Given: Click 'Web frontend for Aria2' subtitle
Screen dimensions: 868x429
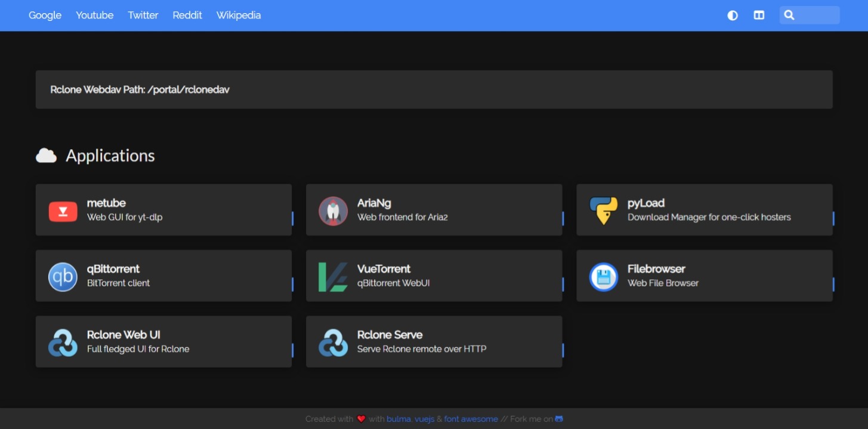Looking at the screenshot, I should coord(403,217).
